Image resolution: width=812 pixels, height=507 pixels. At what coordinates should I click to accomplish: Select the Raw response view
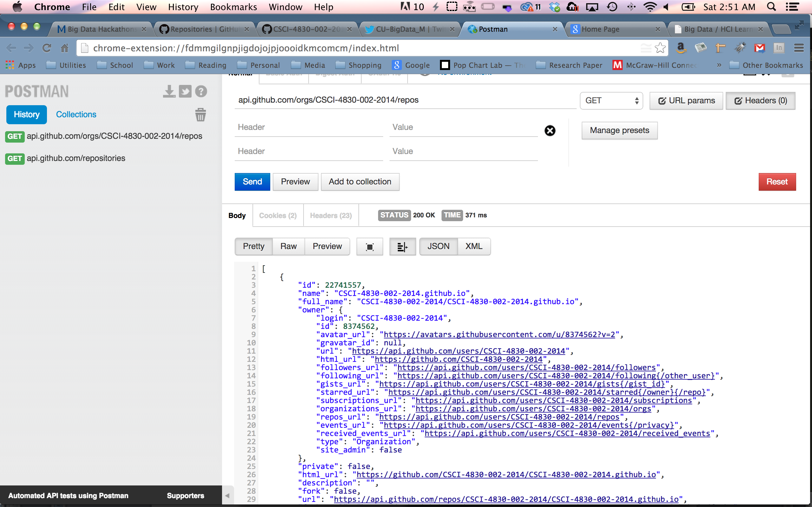[288, 247]
